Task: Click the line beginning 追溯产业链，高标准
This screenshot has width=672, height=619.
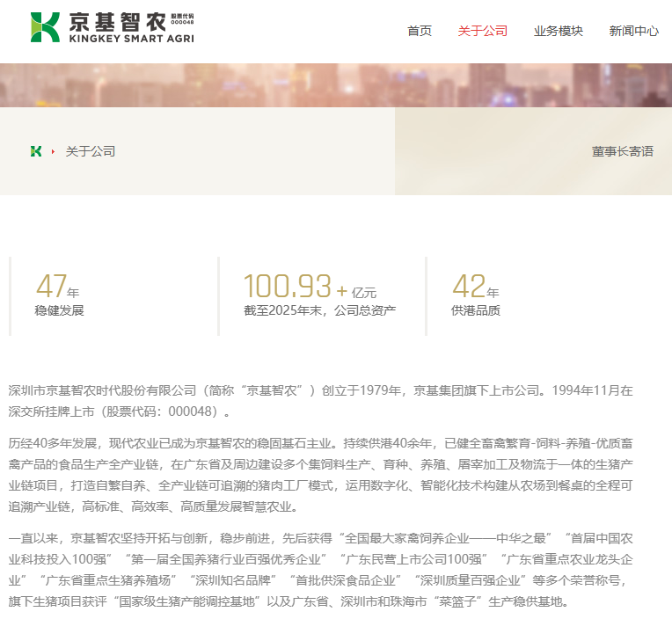Action: (153, 506)
